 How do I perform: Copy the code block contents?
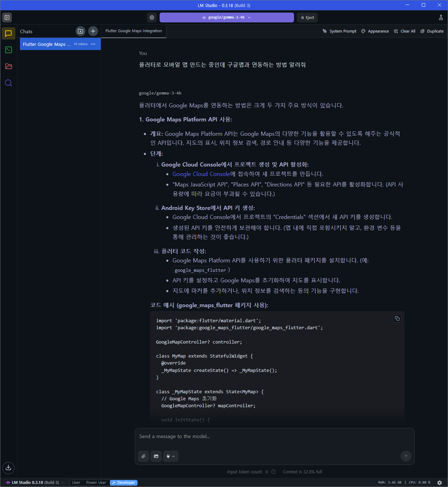click(397, 318)
